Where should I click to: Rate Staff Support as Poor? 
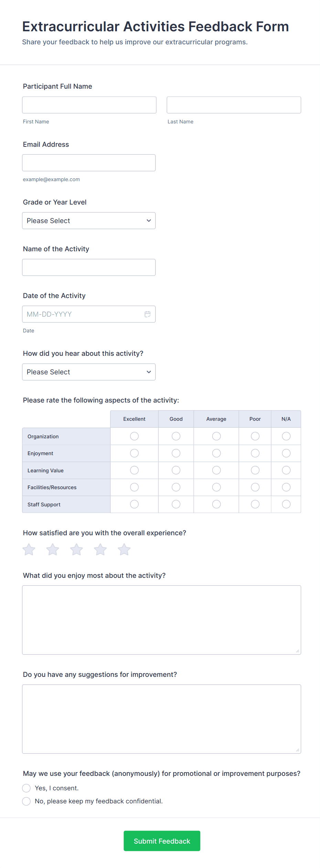255,504
